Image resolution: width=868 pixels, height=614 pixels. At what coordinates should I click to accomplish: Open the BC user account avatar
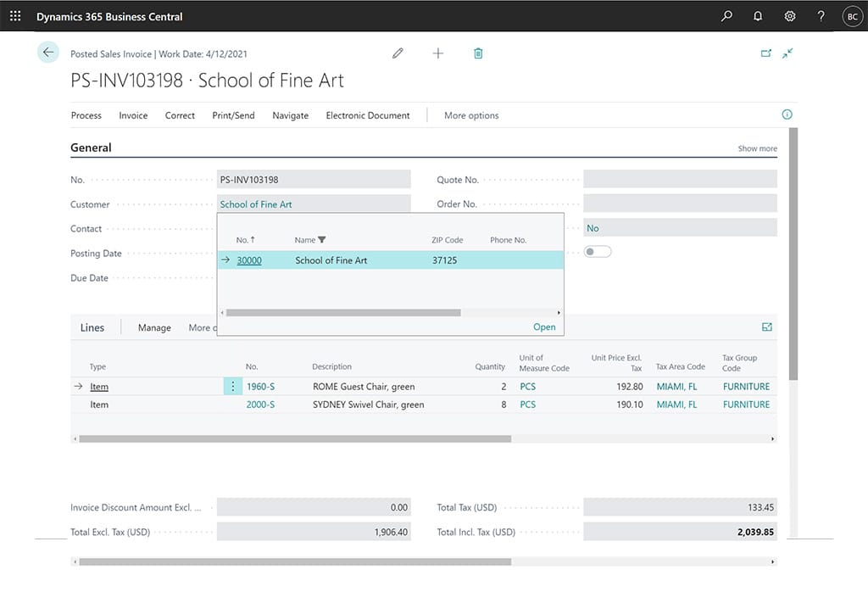click(853, 17)
